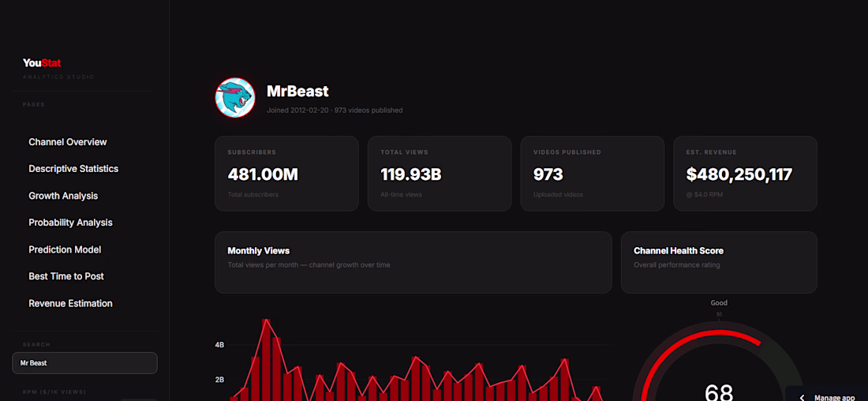Image resolution: width=868 pixels, height=401 pixels.
Task: Click the '@ $4.0 RPM' text
Action: tap(704, 194)
